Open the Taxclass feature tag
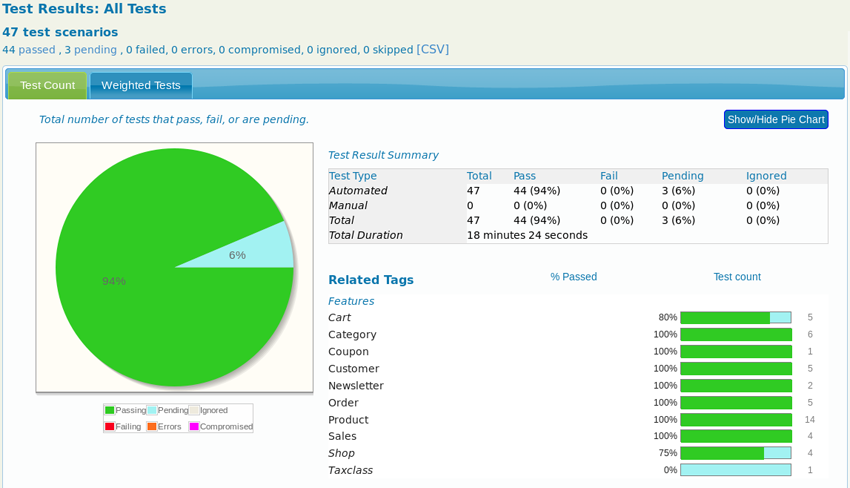The height and width of the screenshot is (488, 850). [350, 470]
